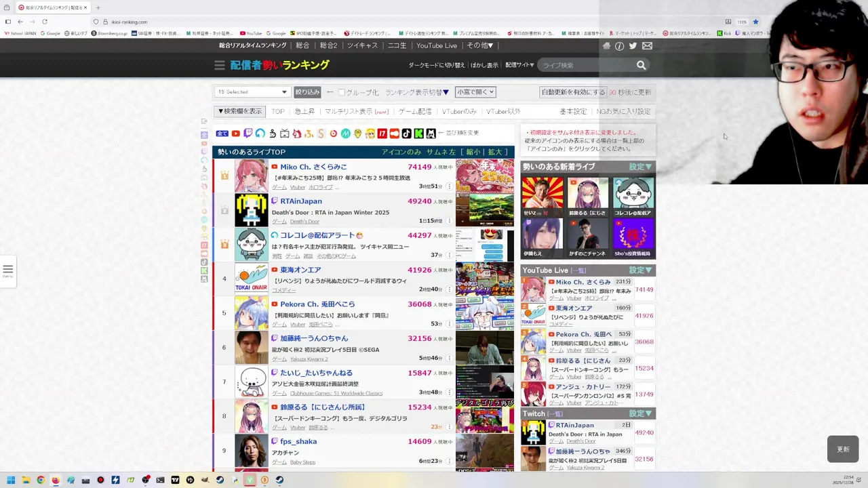
Task: Filter by SHOWROOM S icon
Action: coord(321,134)
